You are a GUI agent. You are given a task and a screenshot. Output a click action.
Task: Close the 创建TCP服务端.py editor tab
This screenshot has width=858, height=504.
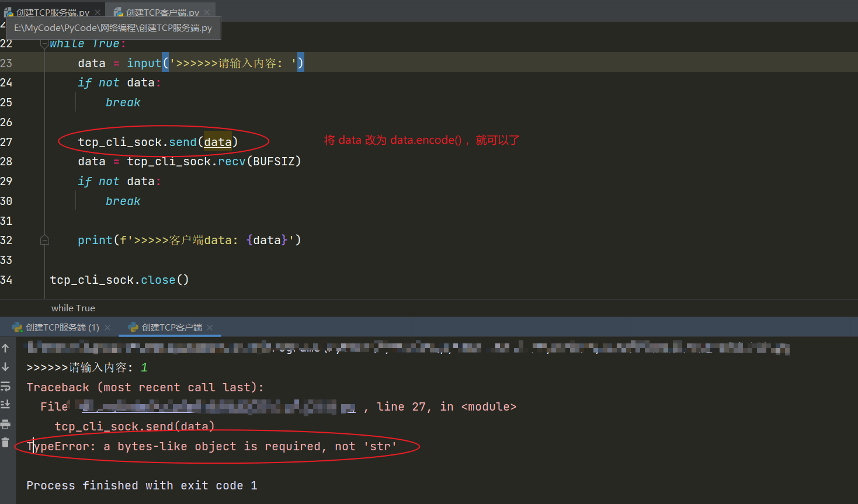(98, 12)
